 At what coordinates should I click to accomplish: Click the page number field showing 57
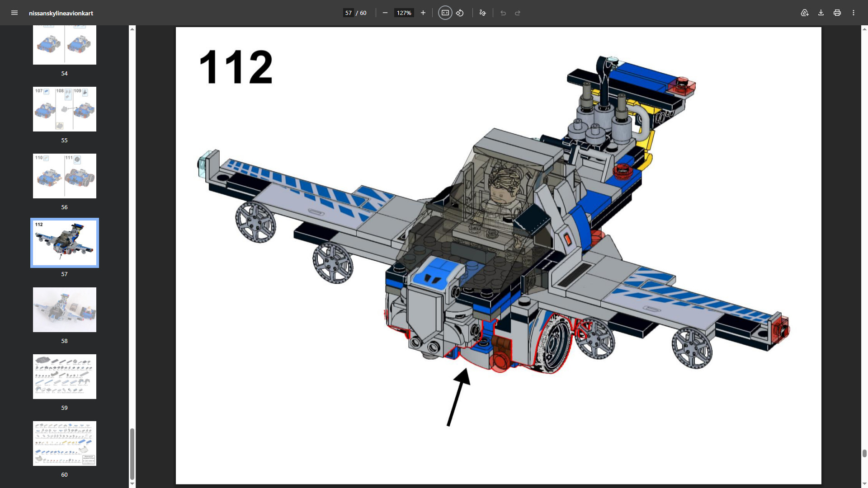click(348, 13)
